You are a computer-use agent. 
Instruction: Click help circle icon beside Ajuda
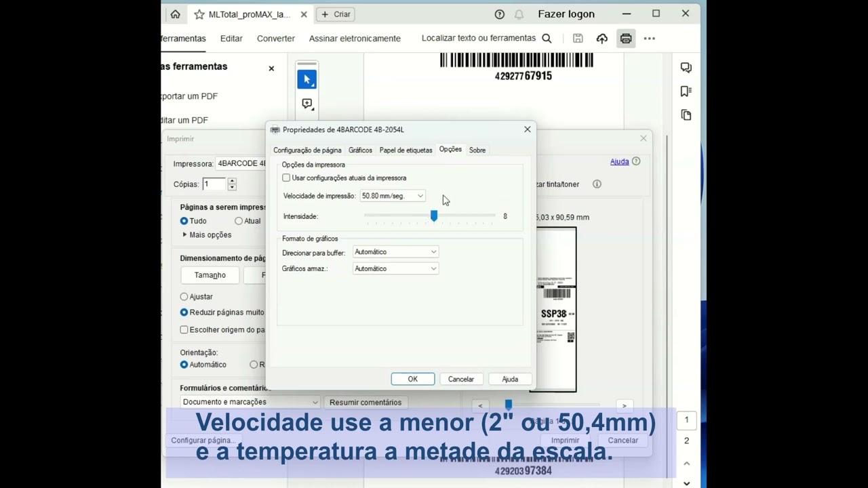pyautogui.click(x=636, y=161)
